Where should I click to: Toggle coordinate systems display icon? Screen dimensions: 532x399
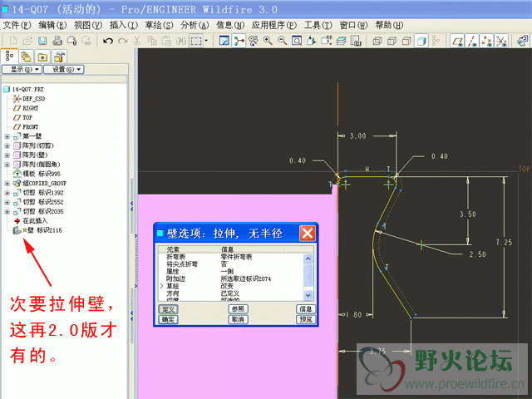point(501,41)
